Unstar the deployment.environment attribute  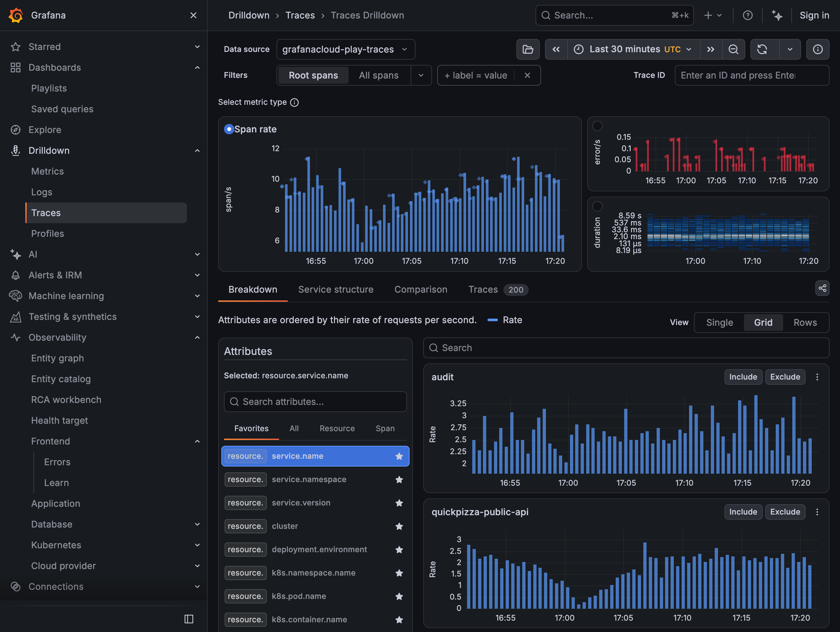coord(399,550)
